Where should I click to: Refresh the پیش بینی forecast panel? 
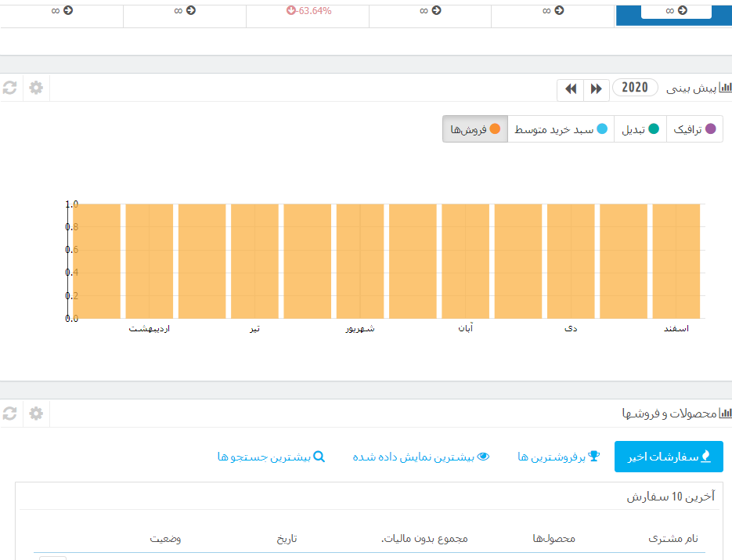(10, 88)
